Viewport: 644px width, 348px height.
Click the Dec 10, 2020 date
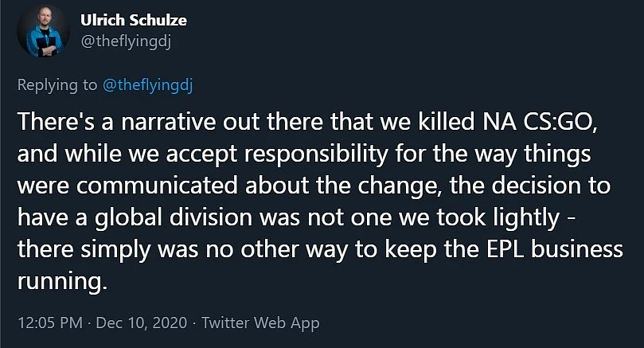click(141, 323)
